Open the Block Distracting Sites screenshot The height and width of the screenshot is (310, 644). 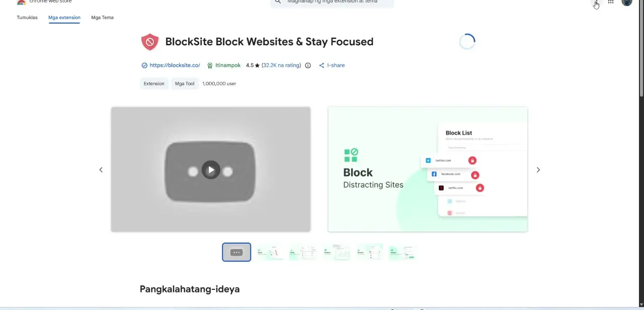click(428, 169)
